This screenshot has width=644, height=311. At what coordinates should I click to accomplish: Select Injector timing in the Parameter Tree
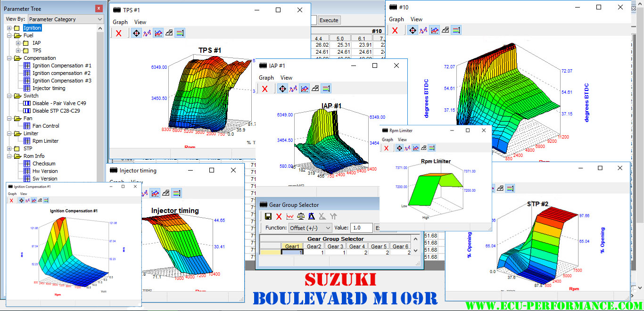pyautogui.click(x=49, y=88)
